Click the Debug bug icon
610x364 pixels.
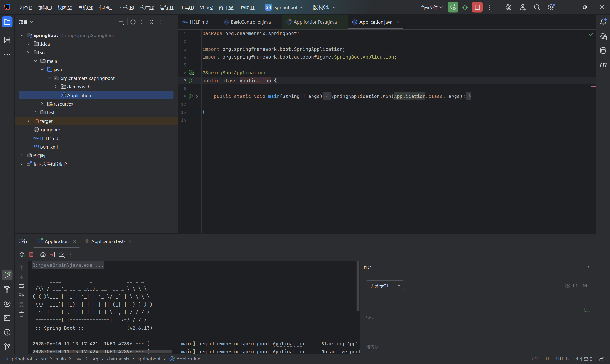(465, 7)
